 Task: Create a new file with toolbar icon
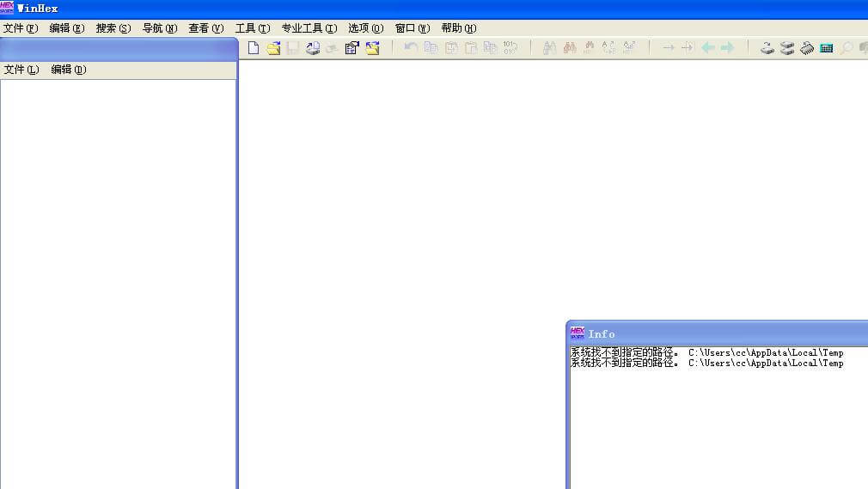pyautogui.click(x=254, y=47)
